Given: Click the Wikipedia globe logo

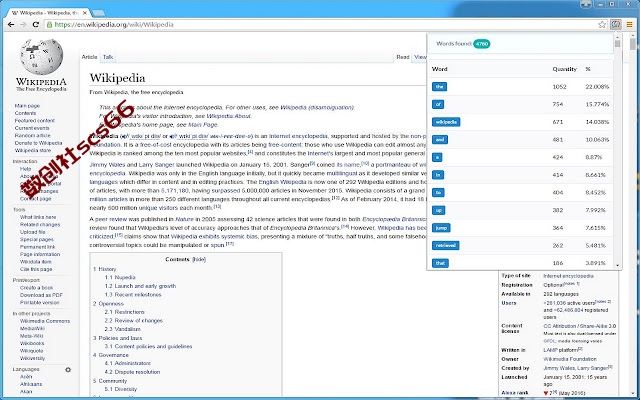Looking at the screenshot, I should (41, 57).
